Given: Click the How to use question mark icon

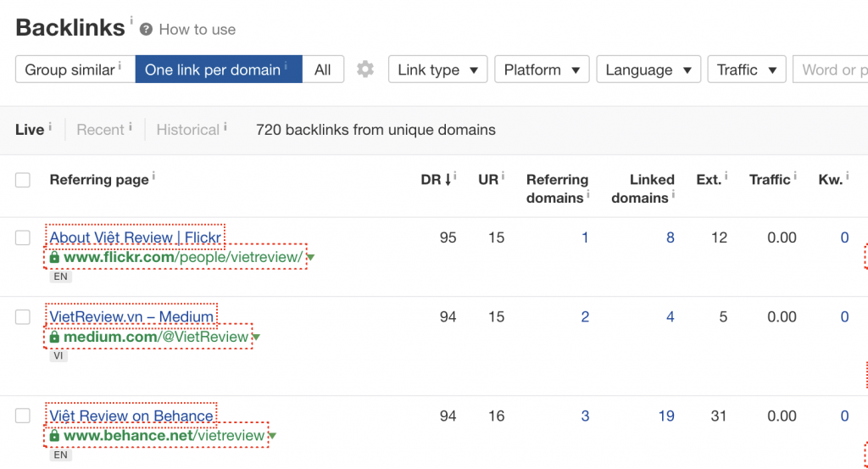Looking at the screenshot, I should coord(146,30).
